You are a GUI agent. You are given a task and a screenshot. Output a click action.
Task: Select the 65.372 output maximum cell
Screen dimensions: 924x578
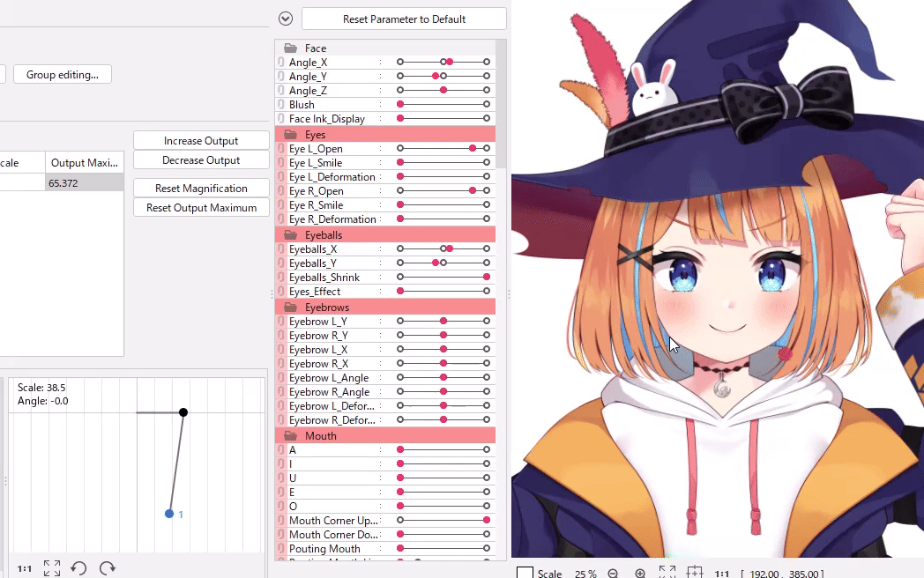pyautogui.click(x=85, y=183)
